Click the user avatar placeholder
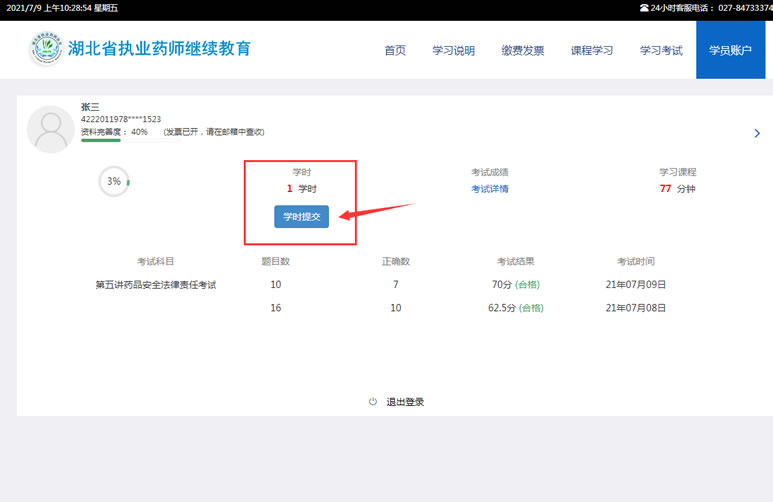Screen dimensions: 773x502 (x=51, y=129)
